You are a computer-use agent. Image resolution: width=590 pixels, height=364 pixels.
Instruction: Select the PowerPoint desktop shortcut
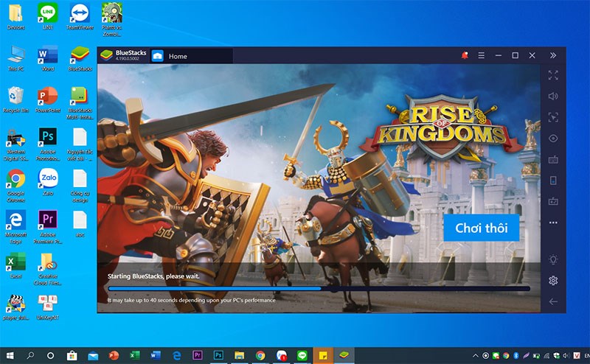pyautogui.click(x=48, y=99)
